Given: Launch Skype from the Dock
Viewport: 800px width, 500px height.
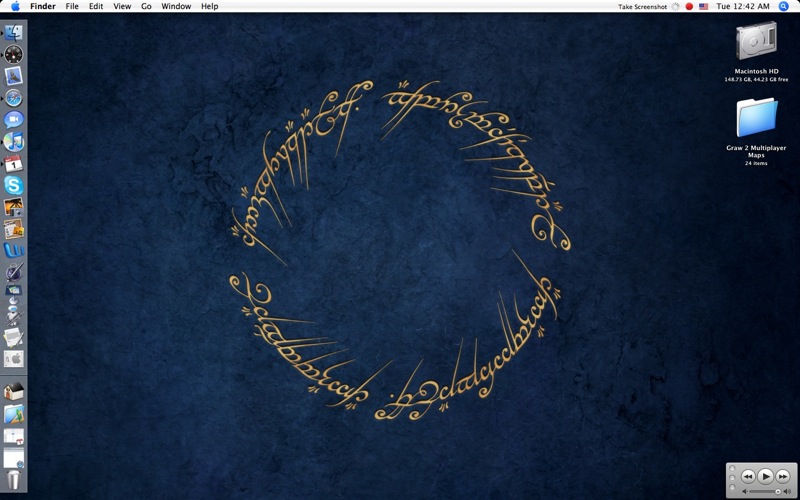Looking at the screenshot, I should tap(14, 185).
